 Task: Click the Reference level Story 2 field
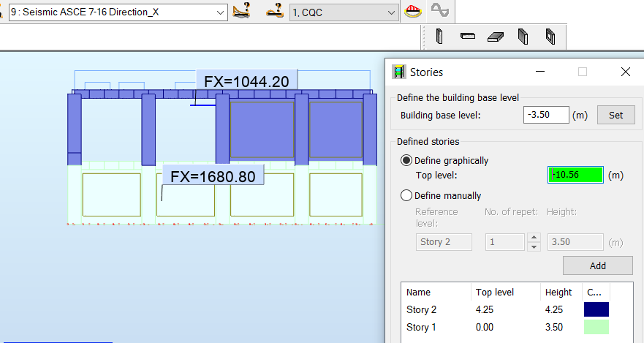point(444,242)
